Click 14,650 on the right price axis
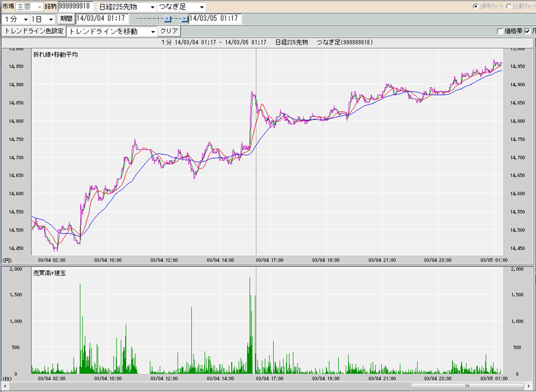 pos(517,176)
